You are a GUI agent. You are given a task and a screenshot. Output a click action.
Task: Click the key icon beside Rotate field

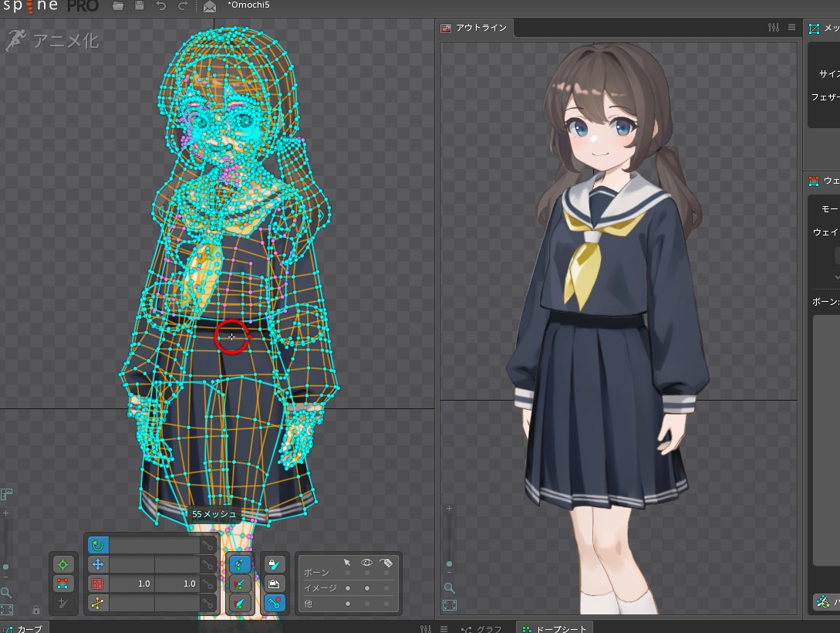tap(207, 546)
